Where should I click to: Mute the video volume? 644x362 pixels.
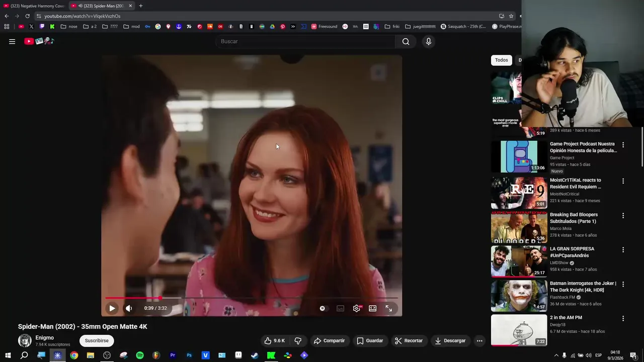129,308
